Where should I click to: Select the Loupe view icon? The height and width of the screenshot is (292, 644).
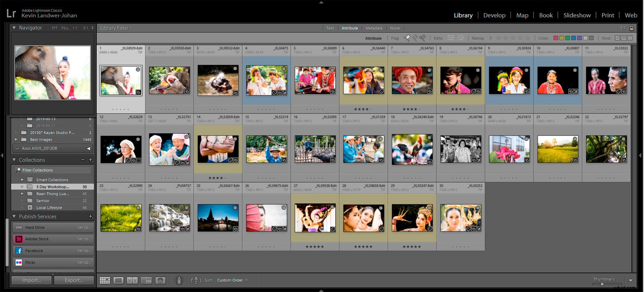[118, 280]
